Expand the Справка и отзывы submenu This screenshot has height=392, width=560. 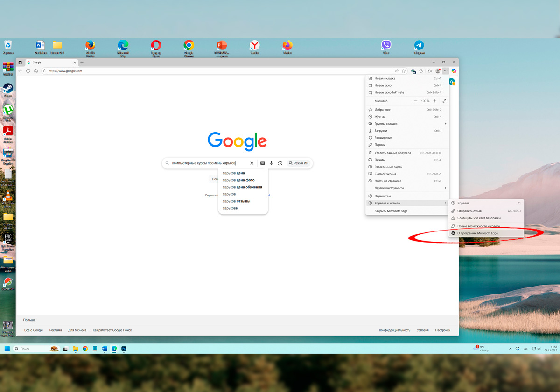pyautogui.click(x=445, y=203)
